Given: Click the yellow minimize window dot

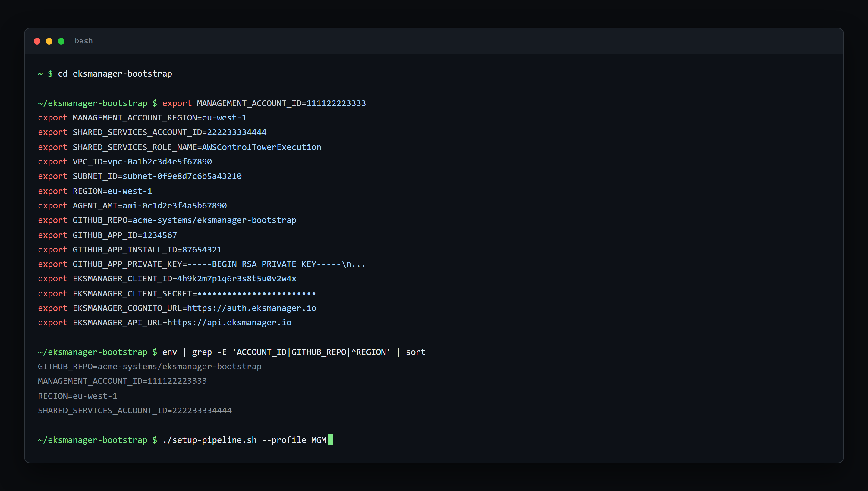Looking at the screenshot, I should 49,41.
